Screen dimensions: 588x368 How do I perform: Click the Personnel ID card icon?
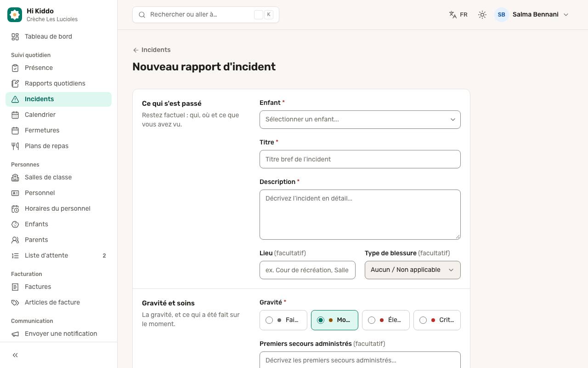pos(15,193)
